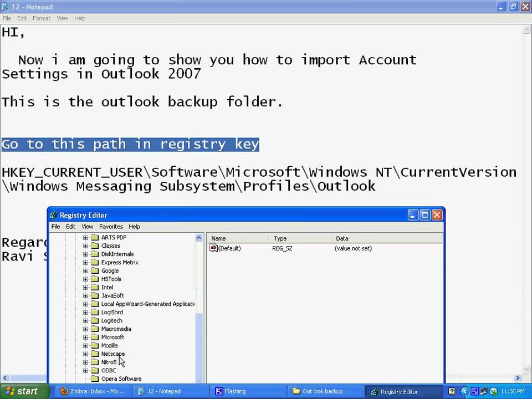
Task: Expand the Express Metrix key
Action: click(85, 262)
